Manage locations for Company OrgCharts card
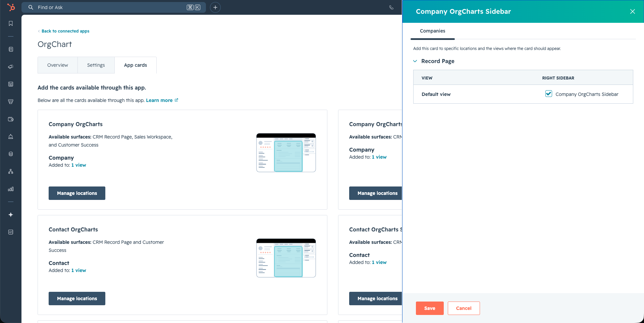 click(x=77, y=193)
